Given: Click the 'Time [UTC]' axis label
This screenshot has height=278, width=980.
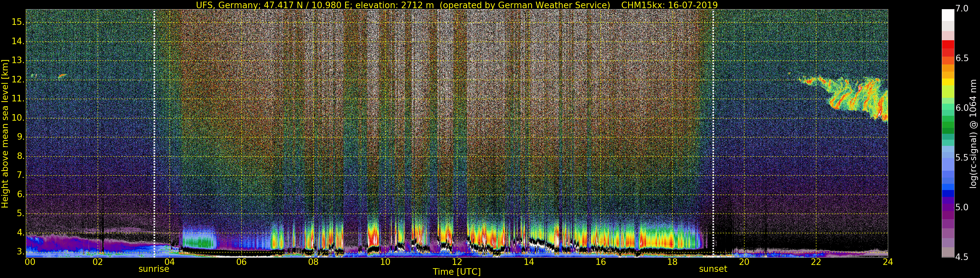Looking at the screenshot, I should (457, 272).
